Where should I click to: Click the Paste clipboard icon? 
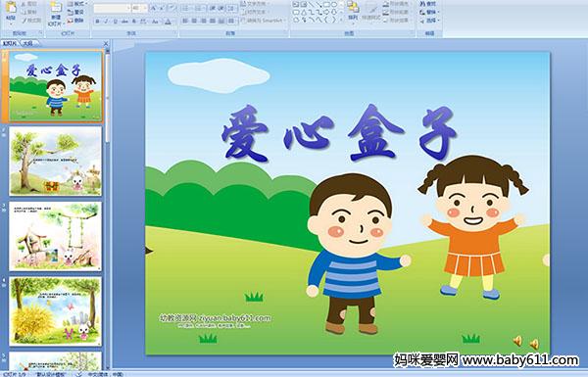[11, 7]
